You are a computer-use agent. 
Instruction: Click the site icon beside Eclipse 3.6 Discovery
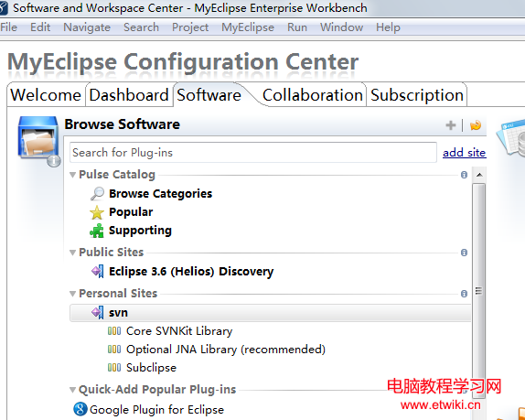click(98, 271)
